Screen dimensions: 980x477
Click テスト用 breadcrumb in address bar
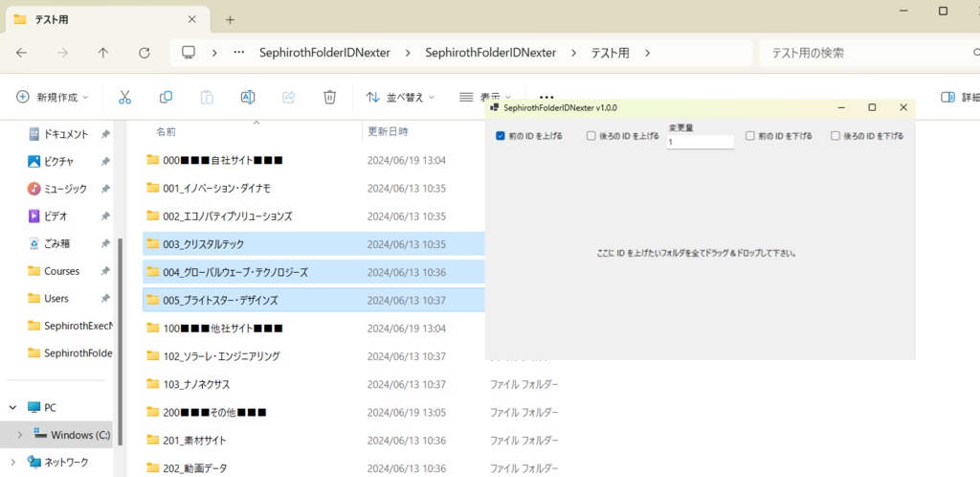tap(610, 53)
